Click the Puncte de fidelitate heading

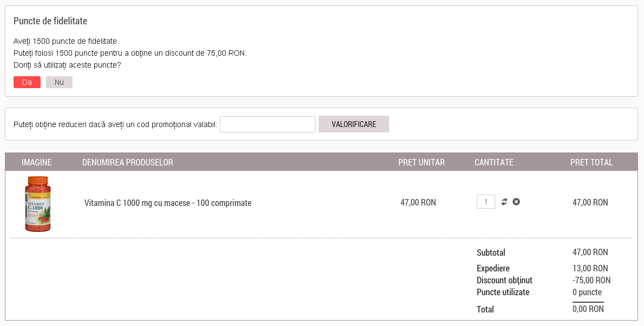coord(50,21)
